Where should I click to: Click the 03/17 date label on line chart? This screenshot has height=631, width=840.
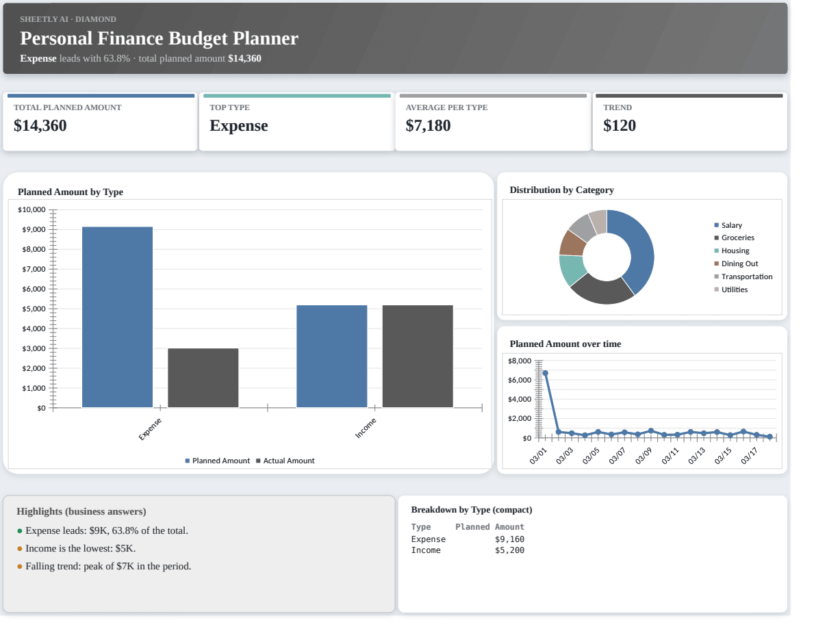click(750, 456)
